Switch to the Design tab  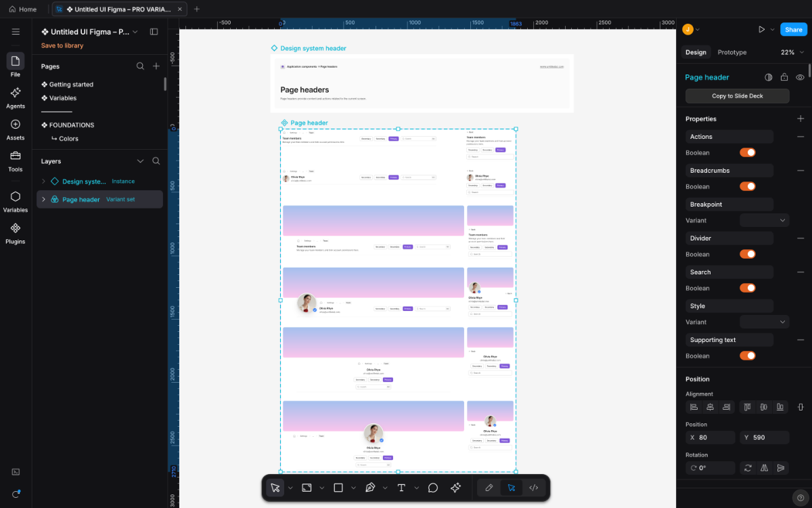pos(696,52)
